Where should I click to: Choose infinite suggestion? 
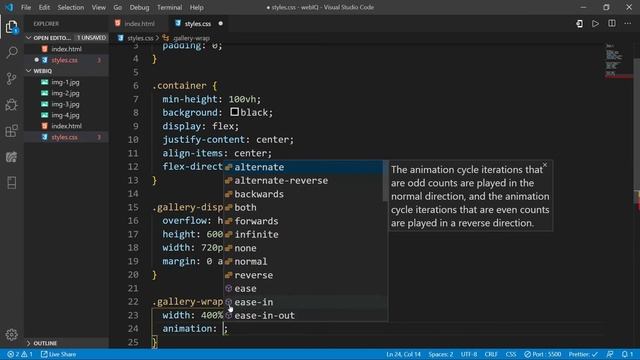(303, 234)
